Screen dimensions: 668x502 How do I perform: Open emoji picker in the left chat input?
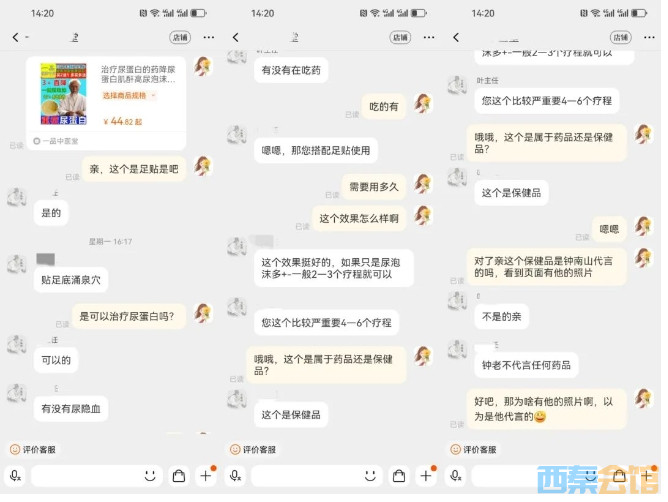point(150,476)
